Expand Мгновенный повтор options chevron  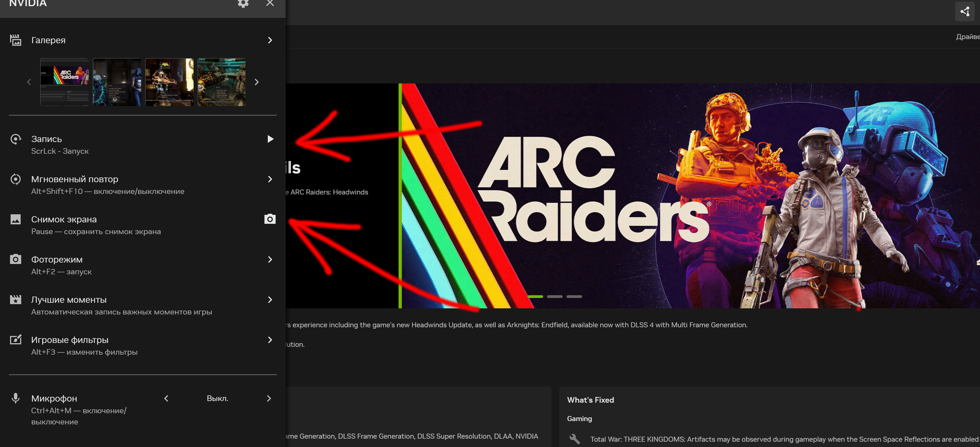click(x=270, y=179)
